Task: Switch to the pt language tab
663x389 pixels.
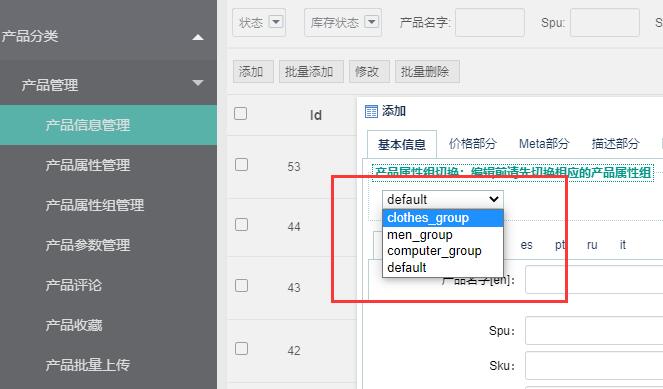Action: pos(560,245)
